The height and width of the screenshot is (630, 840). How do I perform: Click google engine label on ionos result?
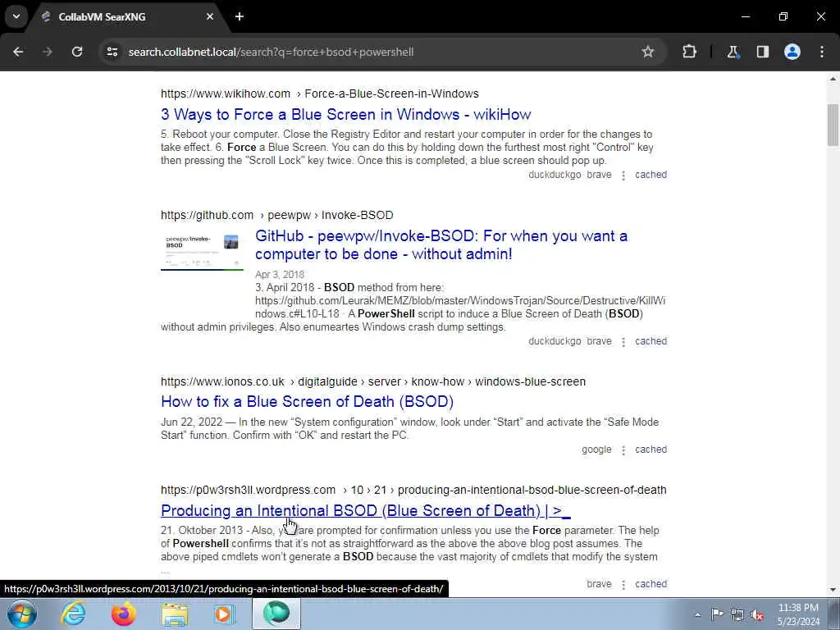[x=597, y=450]
